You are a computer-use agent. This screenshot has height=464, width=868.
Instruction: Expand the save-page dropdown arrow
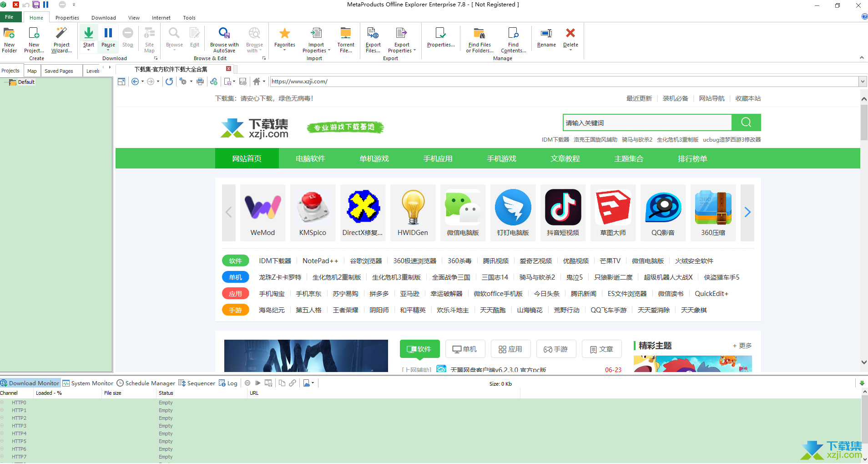click(234, 82)
